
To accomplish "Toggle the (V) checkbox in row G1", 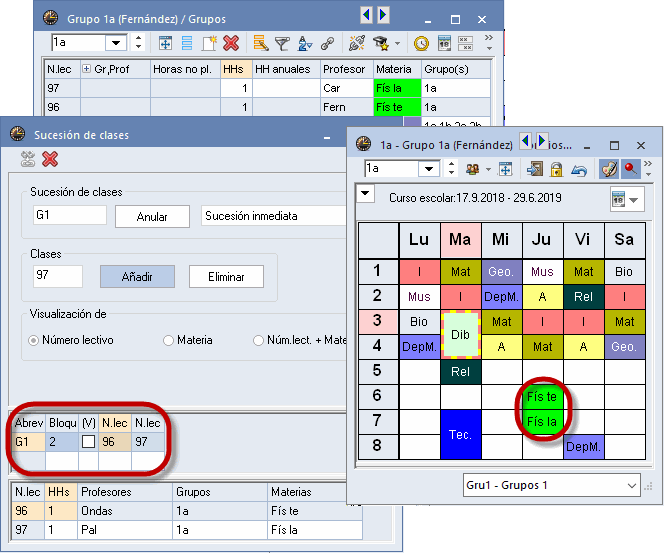I will (x=87, y=441).
